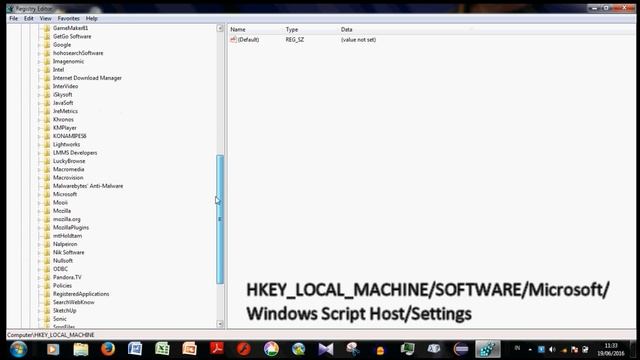The image size is (640, 360).
Task: Select Malwarebytes' Anti-Malware key
Action: [88, 186]
